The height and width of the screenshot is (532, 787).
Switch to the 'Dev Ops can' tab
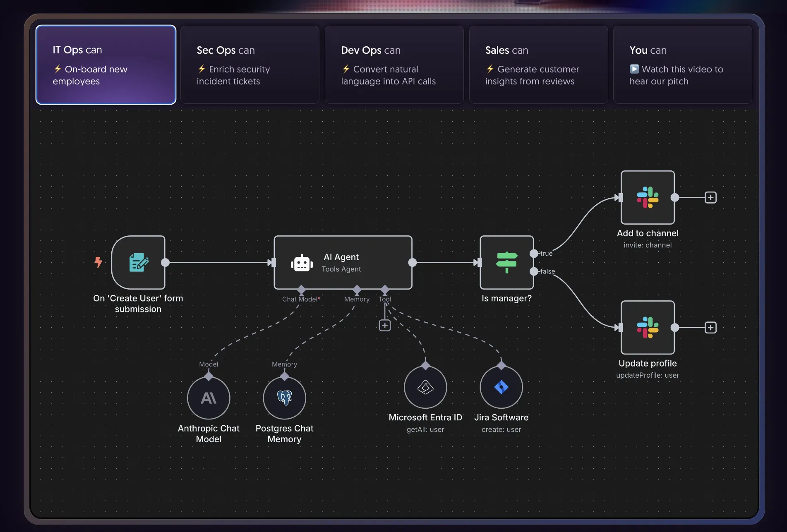(393, 65)
